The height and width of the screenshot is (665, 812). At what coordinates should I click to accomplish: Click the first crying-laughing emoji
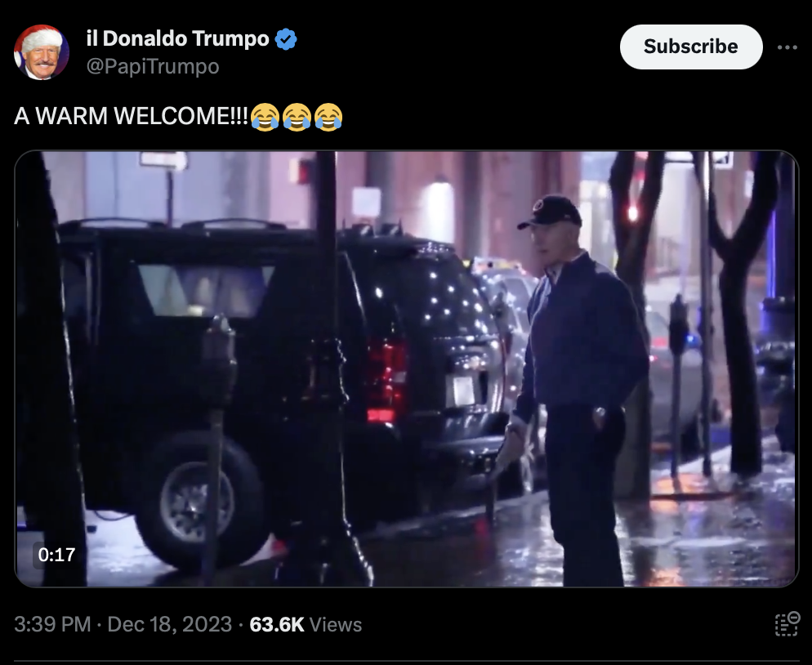pyautogui.click(x=265, y=117)
